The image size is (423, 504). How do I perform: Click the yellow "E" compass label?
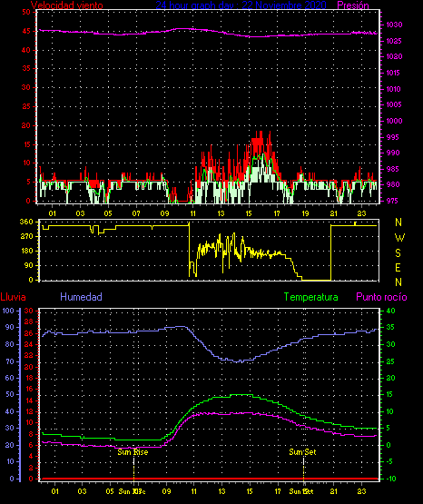click(x=398, y=267)
